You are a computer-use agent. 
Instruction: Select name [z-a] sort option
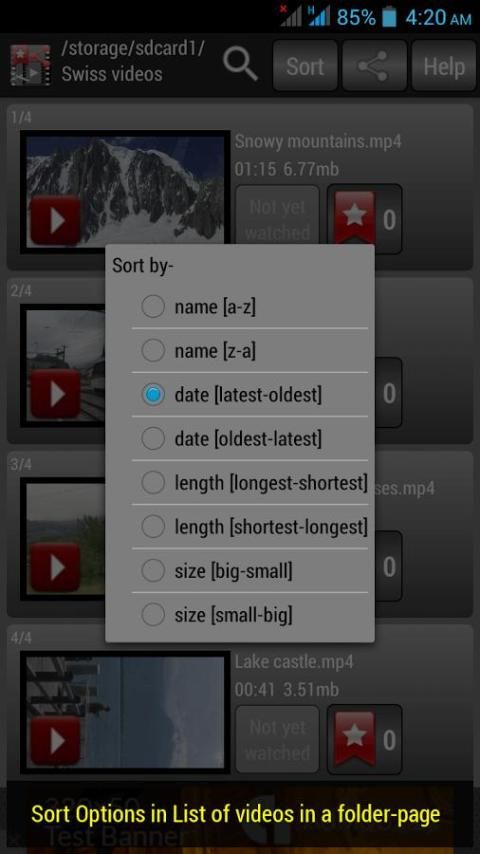(250, 351)
